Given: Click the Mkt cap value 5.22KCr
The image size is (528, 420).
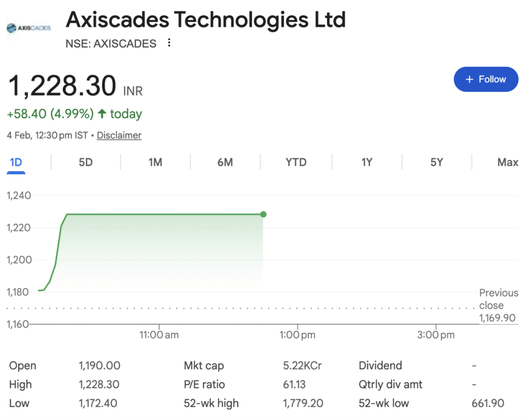Looking at the screenshot, I should pyautogui.click(x=302, y=366).
